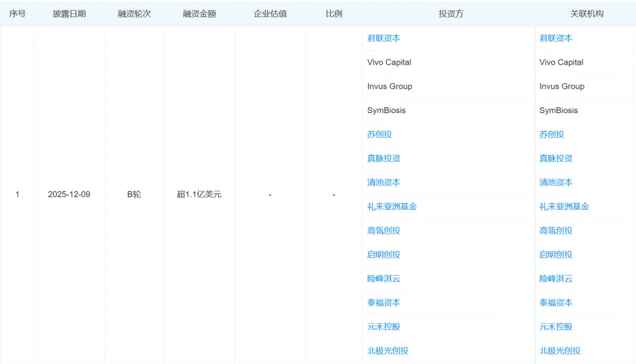Click the 投资方 column header
Image resolution: width=636 pixels, height=364 pixels.
(450, 14)
